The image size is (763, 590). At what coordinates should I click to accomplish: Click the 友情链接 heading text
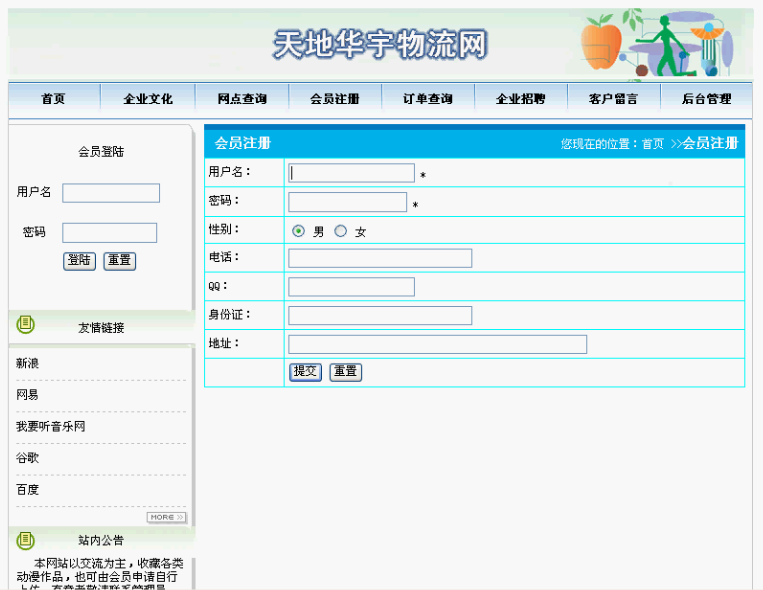coord(101,328)
